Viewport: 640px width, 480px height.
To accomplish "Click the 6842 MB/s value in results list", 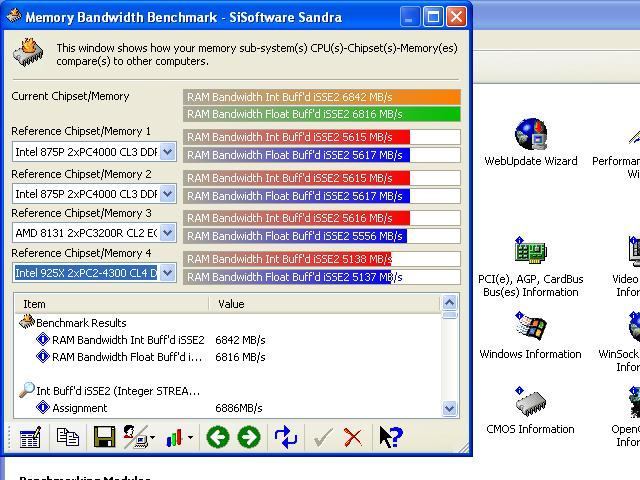I will point(240,340).
